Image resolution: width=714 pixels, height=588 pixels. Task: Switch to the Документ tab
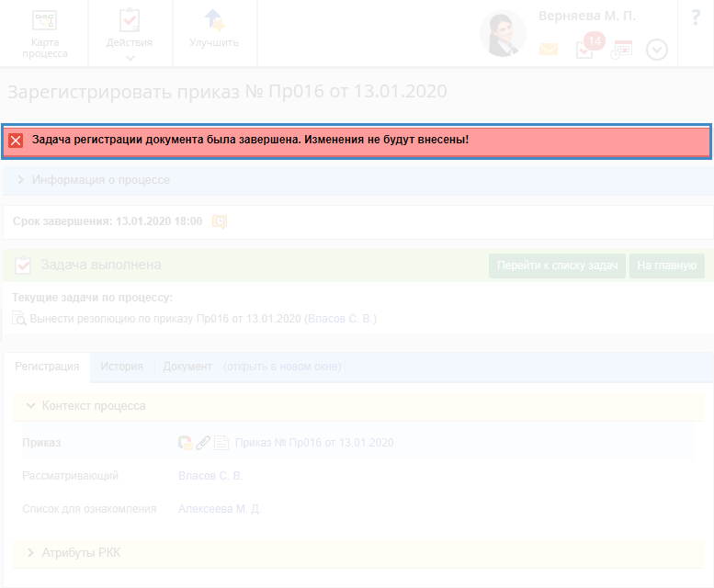click(187, 367)
